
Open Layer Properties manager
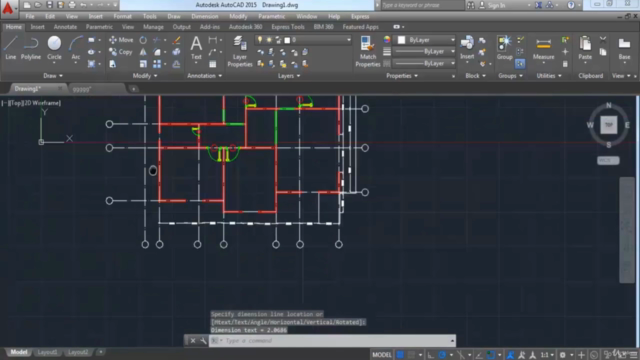coord(240,51)
